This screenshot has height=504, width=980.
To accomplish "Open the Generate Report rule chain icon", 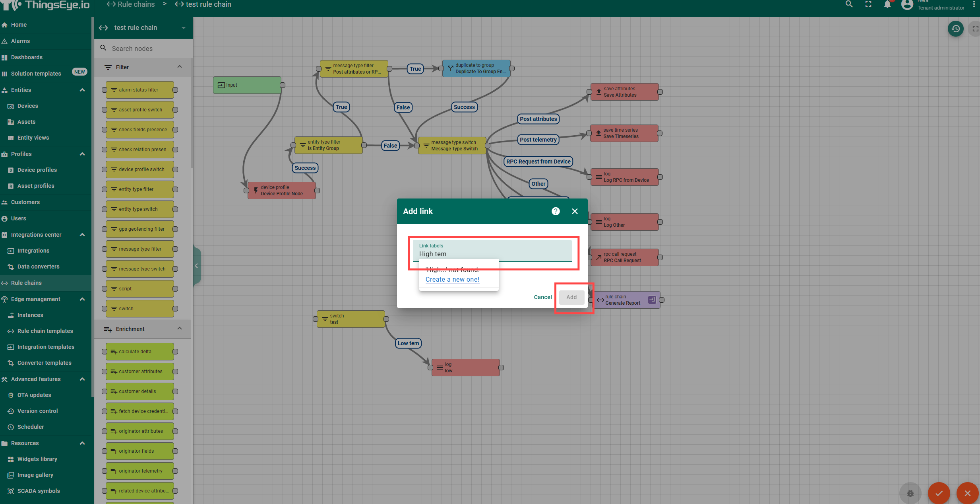I will point(652,300).
